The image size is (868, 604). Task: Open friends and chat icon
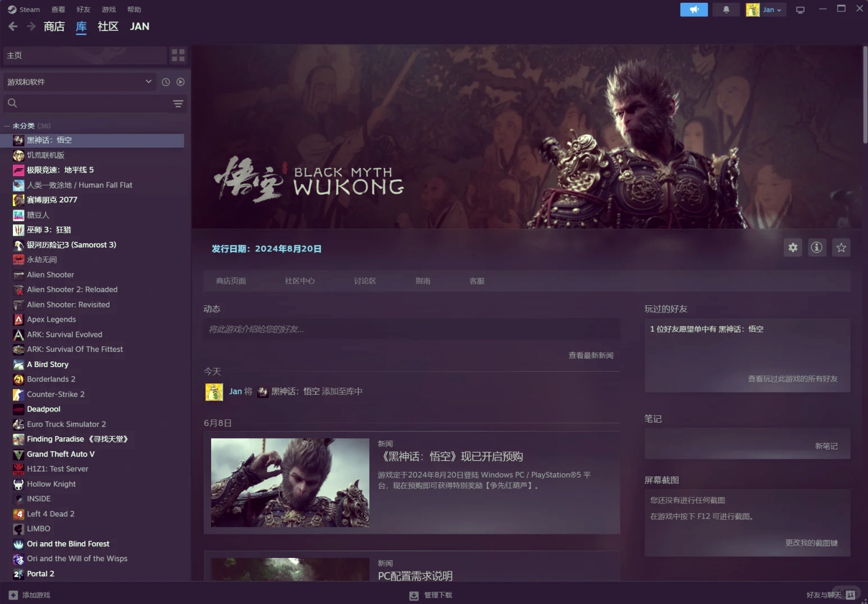[x=851, y=595]
